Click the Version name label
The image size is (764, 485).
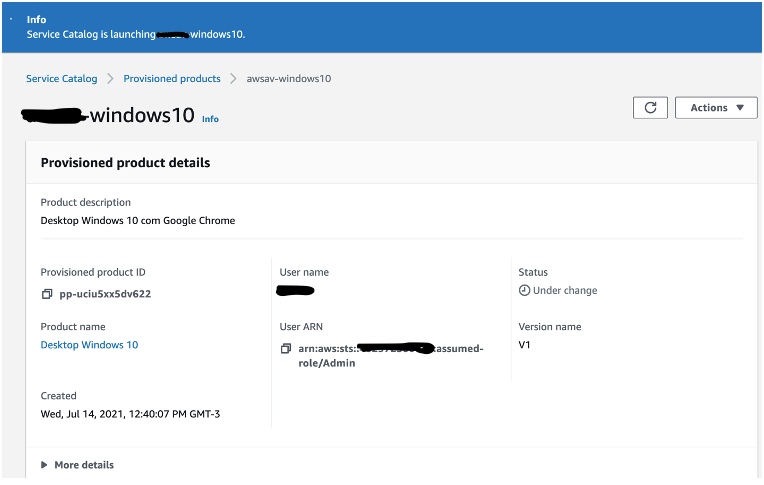coord(550,327)
